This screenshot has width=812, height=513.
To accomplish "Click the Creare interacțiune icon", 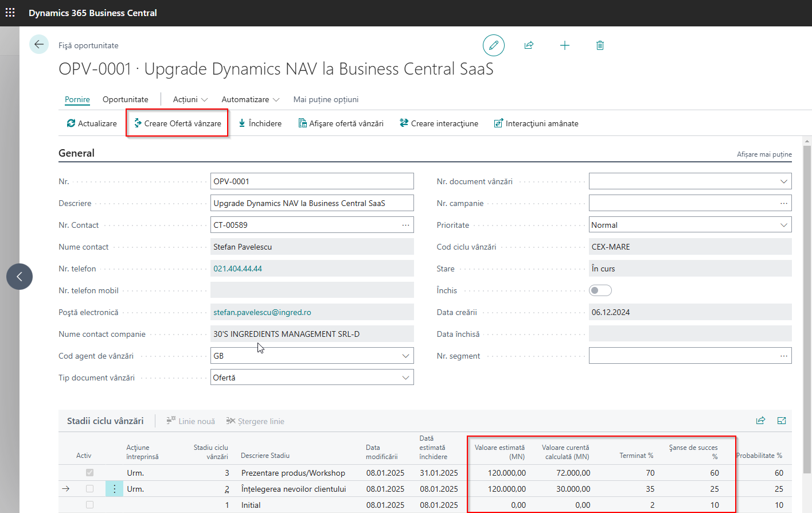I will [x=404, y=123].
